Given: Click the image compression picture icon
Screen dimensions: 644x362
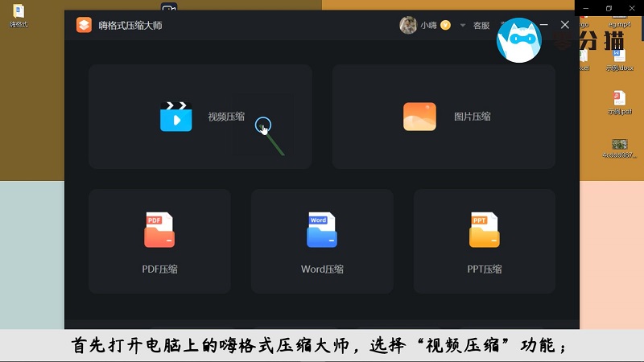Looking at the screenshot, I should click(419, 117).
